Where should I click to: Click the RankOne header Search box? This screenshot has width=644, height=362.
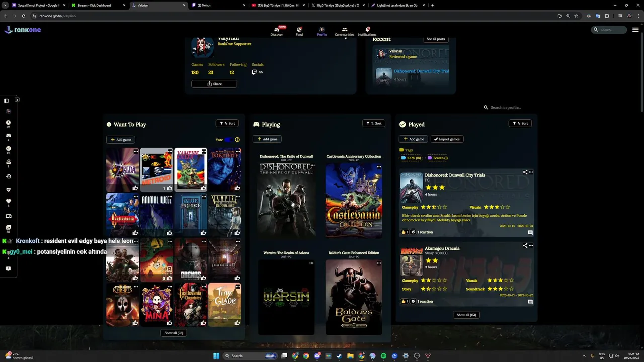click(x=609, y=30)
